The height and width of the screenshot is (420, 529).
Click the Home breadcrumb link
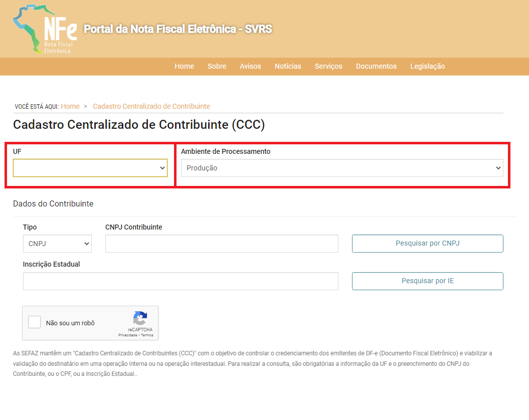tap(70, 106)
